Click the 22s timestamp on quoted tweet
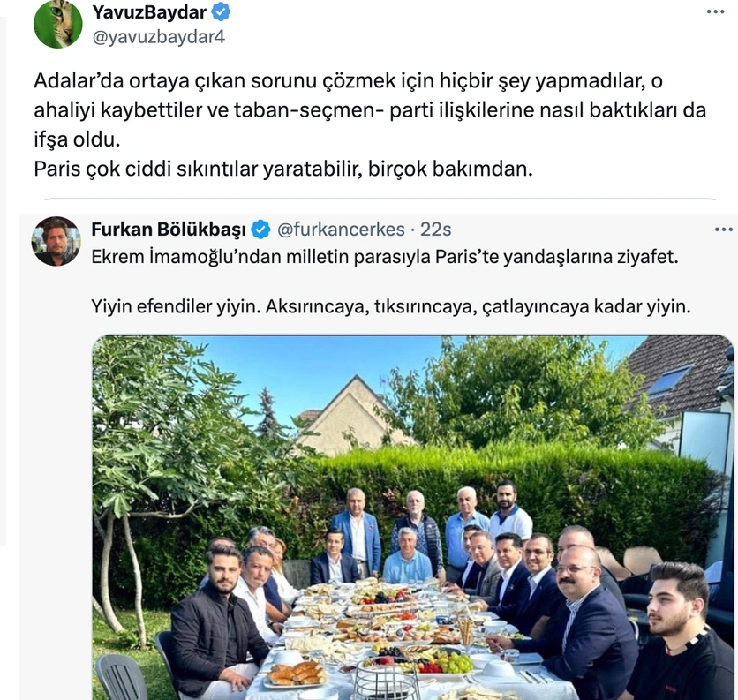Screen dimensions: 738x700 (x=436, y=230)
